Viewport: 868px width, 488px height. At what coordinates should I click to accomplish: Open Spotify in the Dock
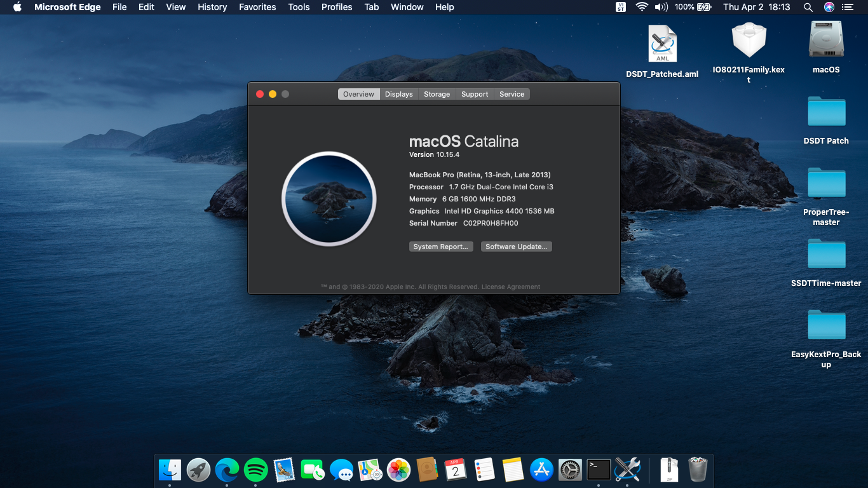tap(255, 470)
